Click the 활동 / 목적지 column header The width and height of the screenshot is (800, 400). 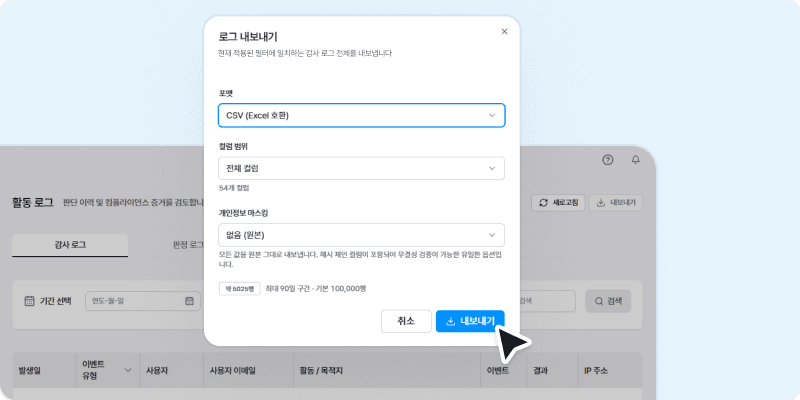click(x=387, y=370)
